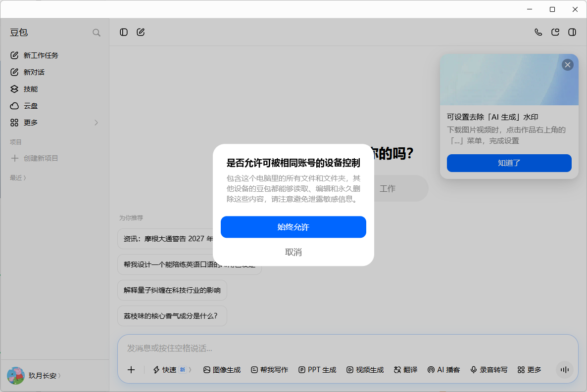Select suggestion 荔枝味的核心香气成分是什么?
The image size is (587, 392).
172,316
